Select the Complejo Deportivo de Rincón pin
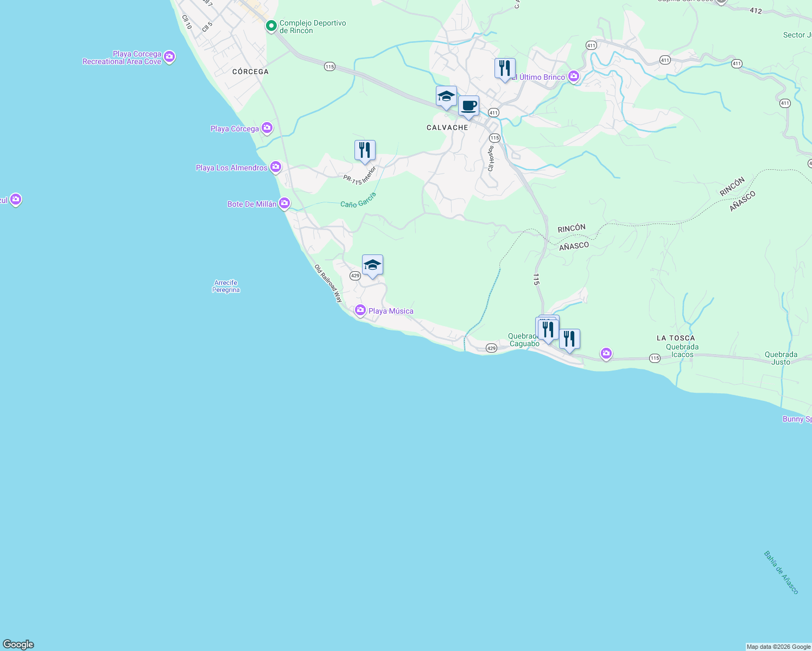812x651 pixels. tap(271, 25)
